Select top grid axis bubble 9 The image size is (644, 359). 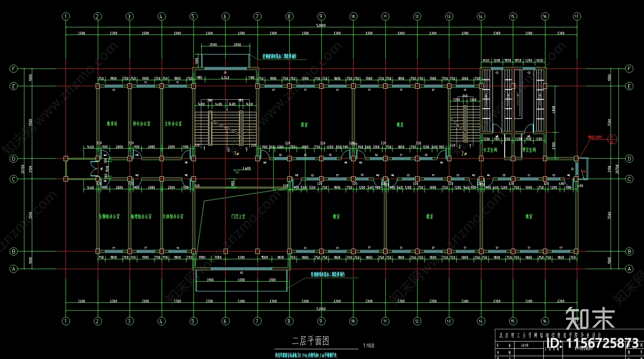point(321,16)
